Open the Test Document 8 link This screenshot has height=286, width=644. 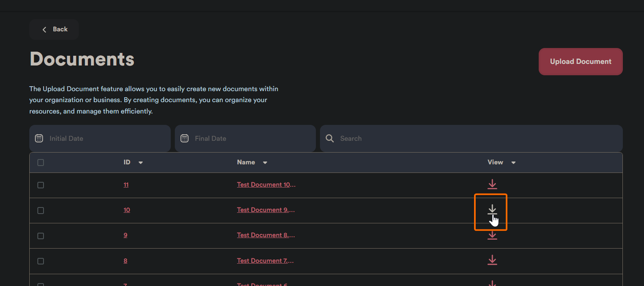[265, 235]
